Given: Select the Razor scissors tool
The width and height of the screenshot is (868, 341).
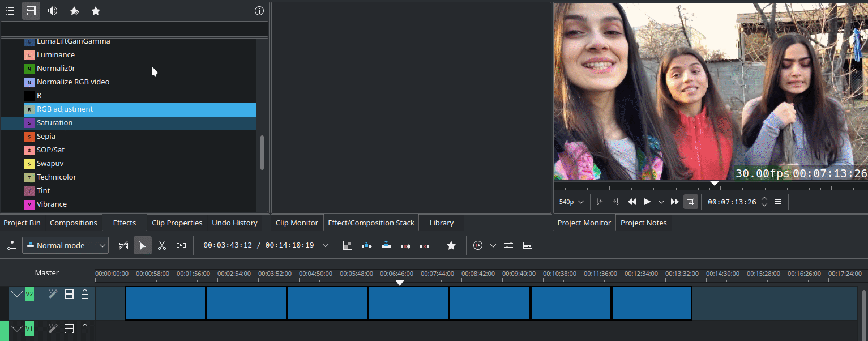Looking at the screenshot, I should (x=162, y=245).
